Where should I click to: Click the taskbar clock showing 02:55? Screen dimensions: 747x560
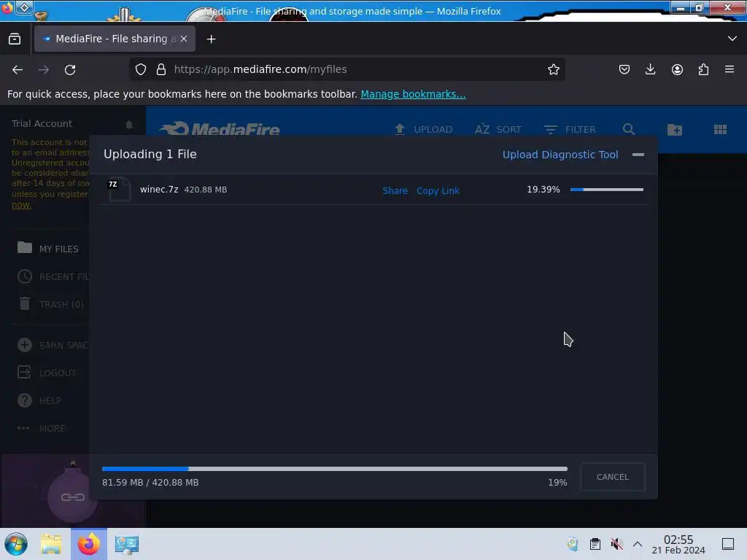678,544
